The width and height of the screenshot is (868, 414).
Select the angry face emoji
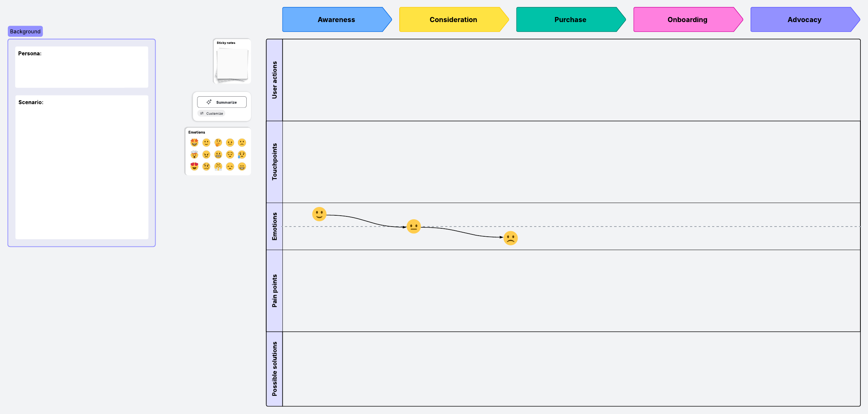click(x=206, y=155)
